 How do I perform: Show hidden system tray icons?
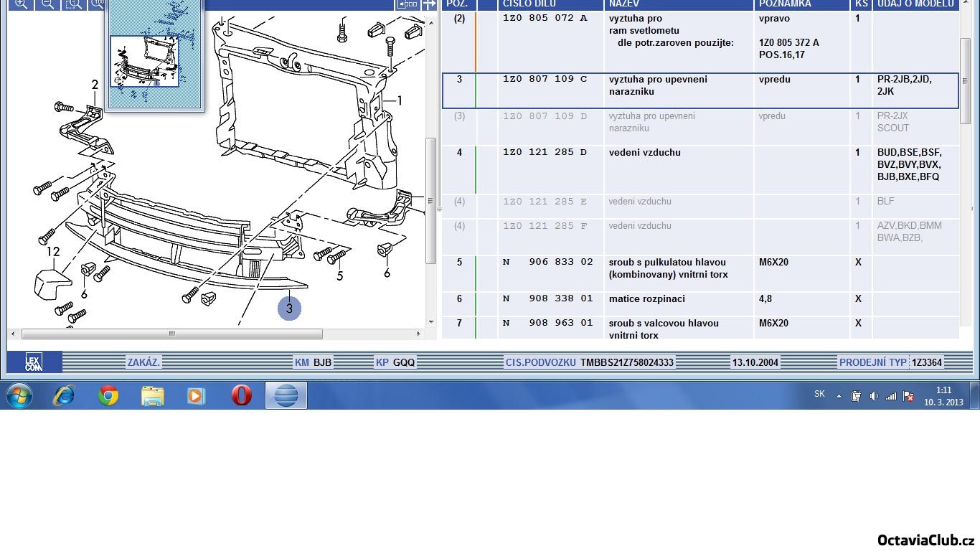(839, 396)
